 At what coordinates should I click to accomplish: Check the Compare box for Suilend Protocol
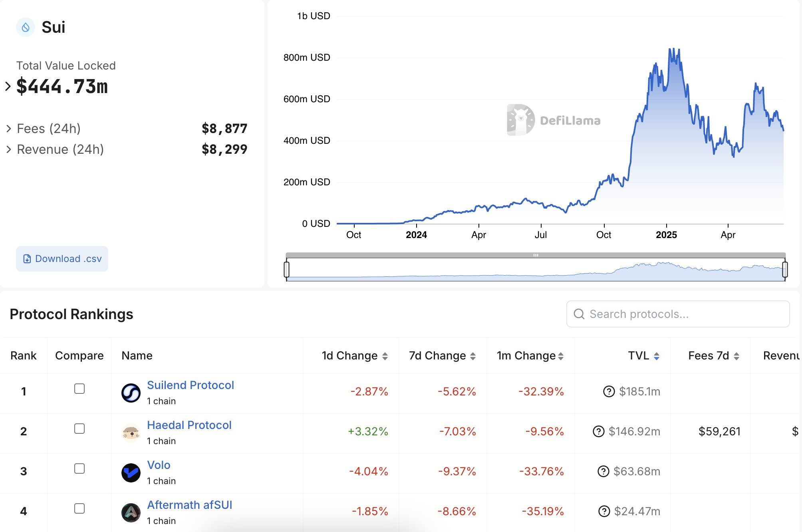[79, 388]
